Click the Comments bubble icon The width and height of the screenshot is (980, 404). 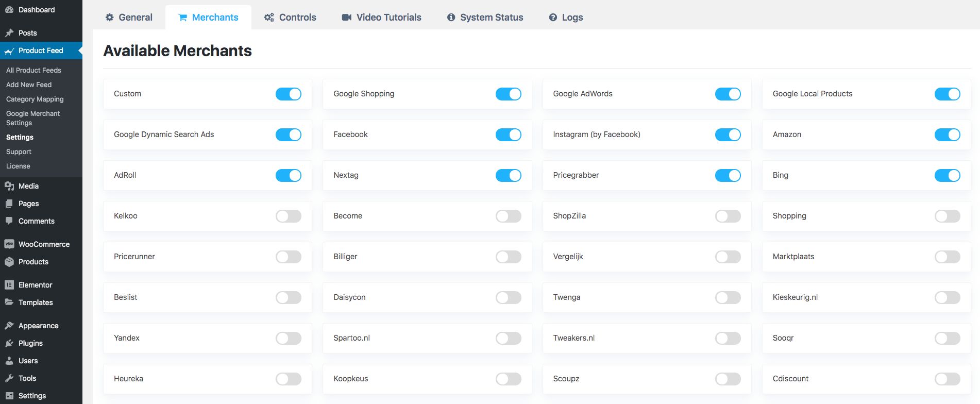point(9,221)
